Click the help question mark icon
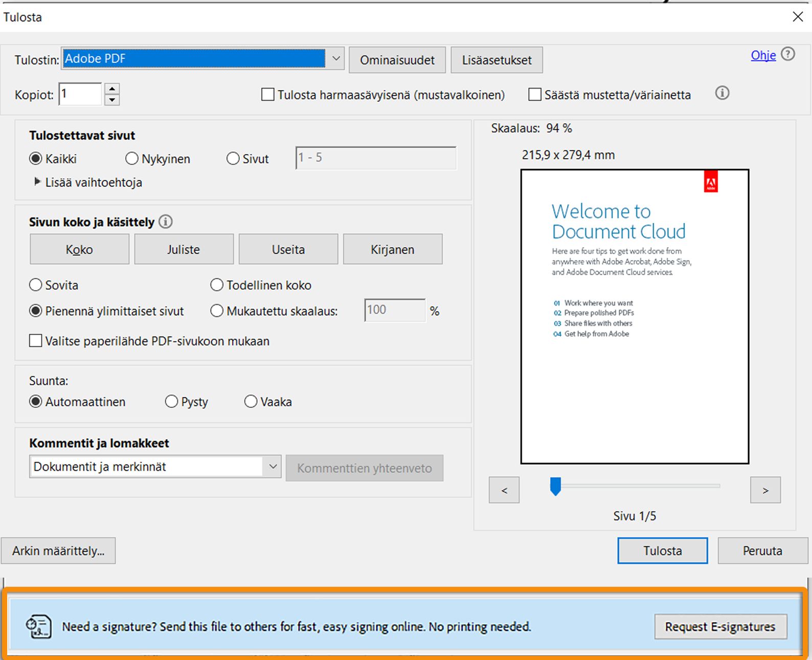The image size is (812, 660). [788, 54]
